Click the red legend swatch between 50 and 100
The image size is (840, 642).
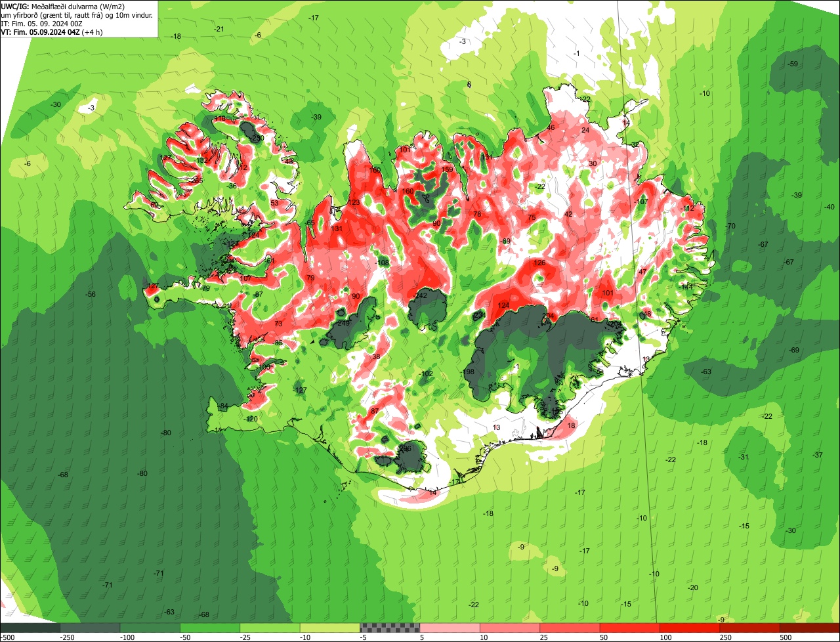point(629,628)
